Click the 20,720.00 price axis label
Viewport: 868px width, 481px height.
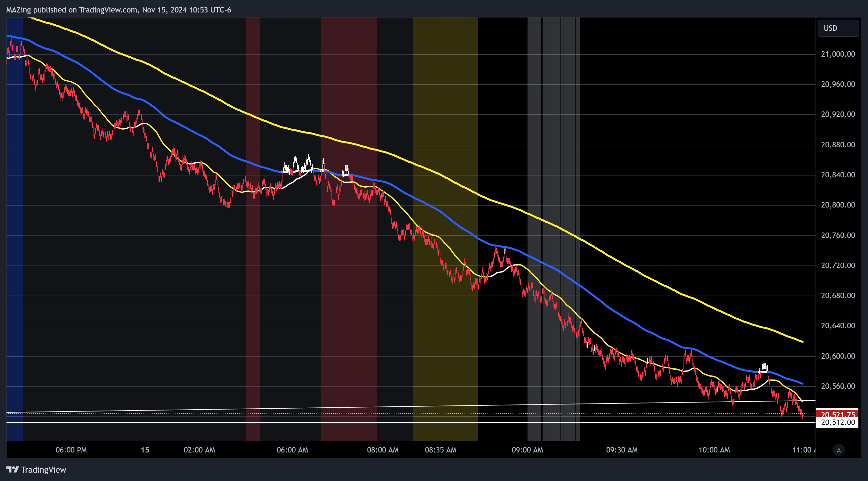point(838,265)
